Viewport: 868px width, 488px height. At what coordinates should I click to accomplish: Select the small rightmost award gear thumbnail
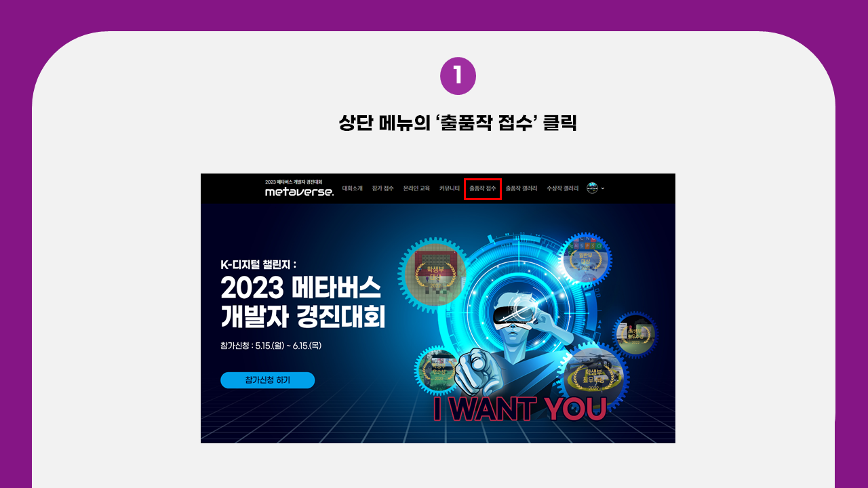(635, 335)
